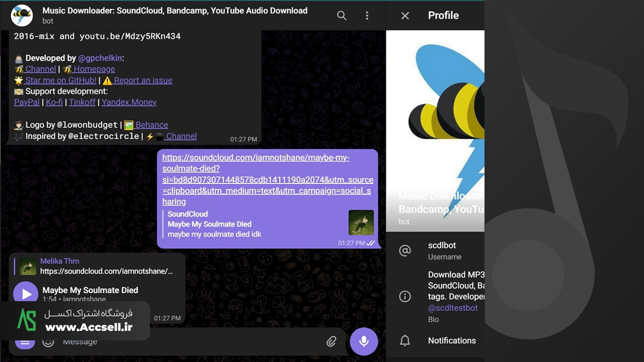Click the youtu.be/Mdzy5RKn434 text
The height and width of the screenshot is (362, 644).
pyautogui.click(x=130, y=36)
